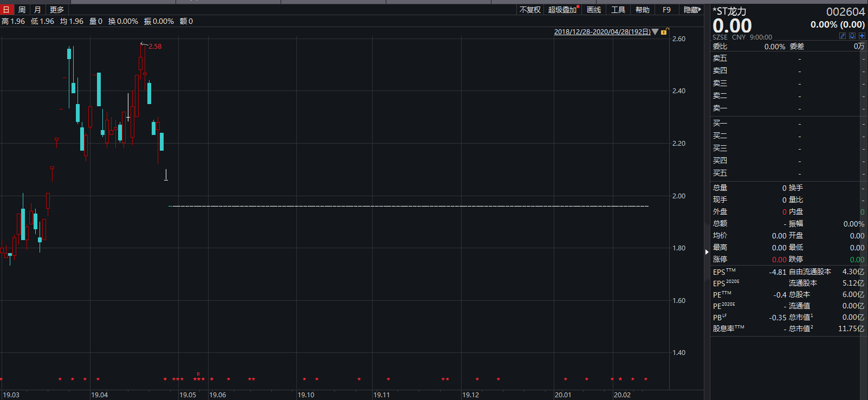Screen dimensions: 868x400
Task: Click the 自由流通股本 value 4.30亿
Action: click(853, 272)
